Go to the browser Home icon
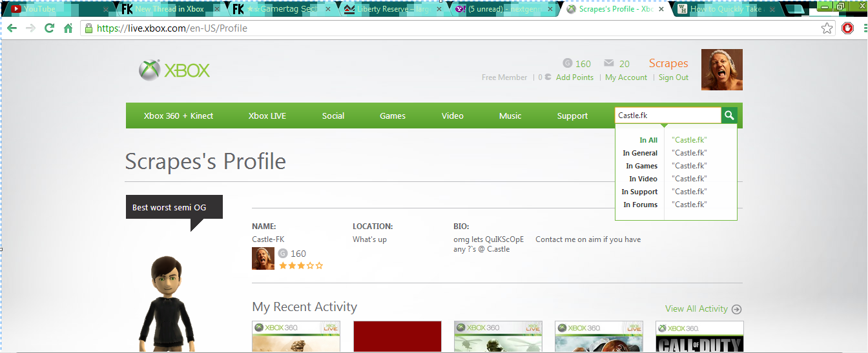Viewport: 868px width, 353px height. pyautogui.click(x=68, y=28)
